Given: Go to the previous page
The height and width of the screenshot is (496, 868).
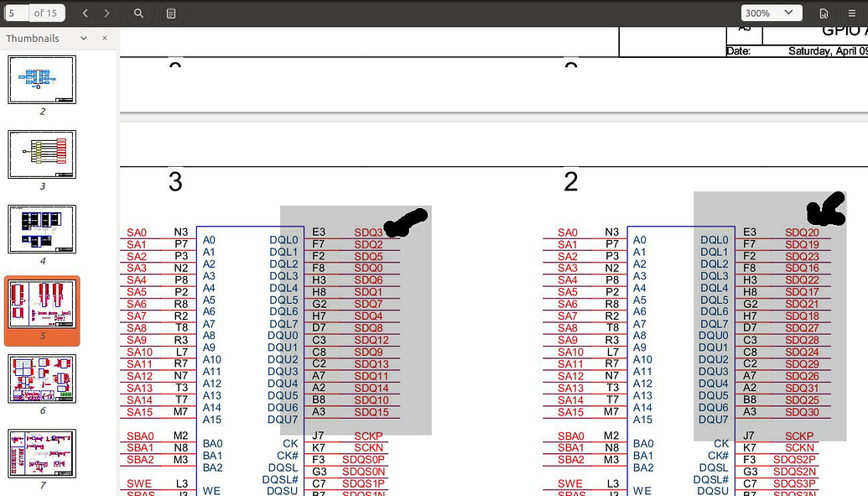Looking at the screenshot, I should [86, 13].
